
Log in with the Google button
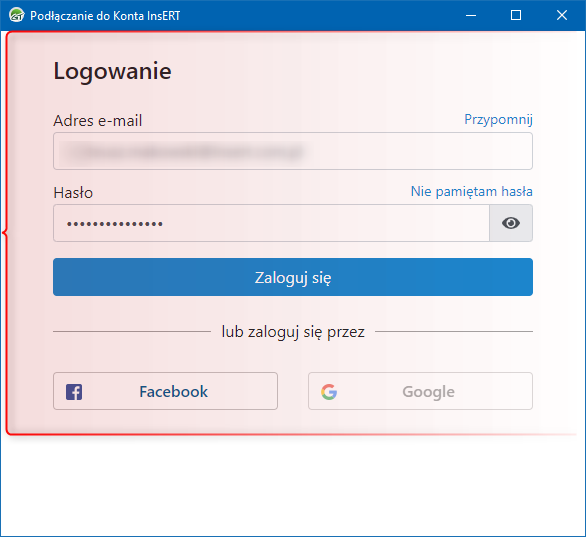[x=420, y=391]
